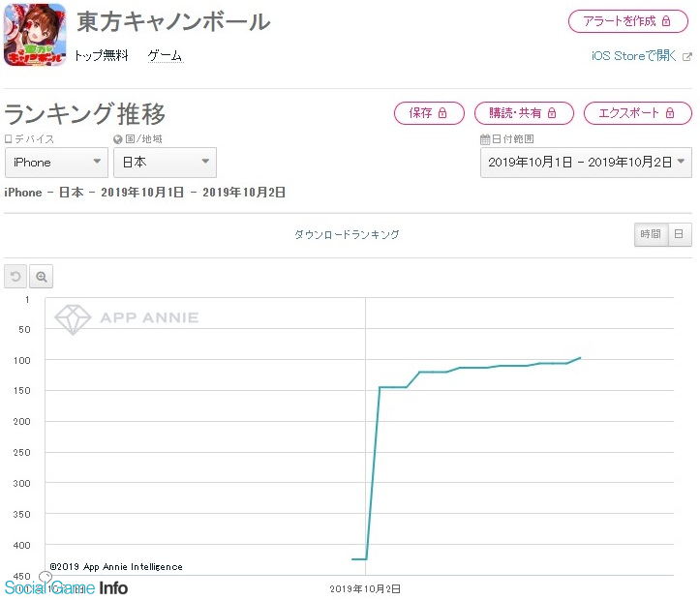Click the Social Game Info watermark logo
This screenshot has height=600, width=700.
(x=66, y=587)
